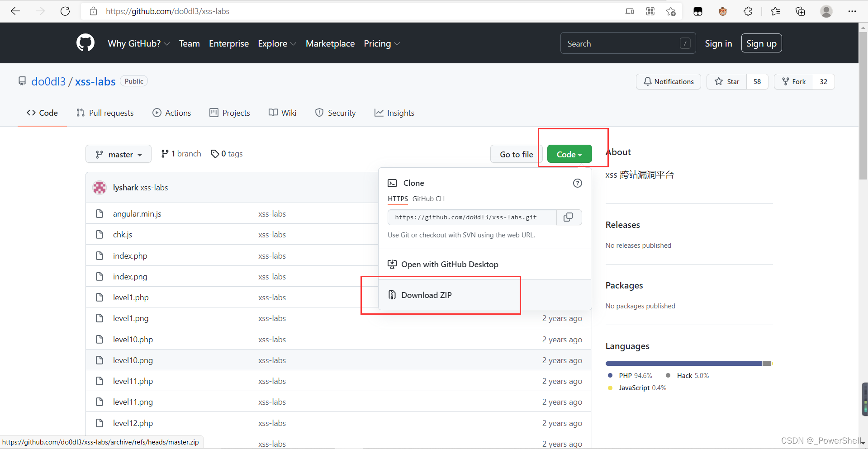The image size is (868, 449).
Task: Click the browser profile avatar
Action: tap(826, 11)
